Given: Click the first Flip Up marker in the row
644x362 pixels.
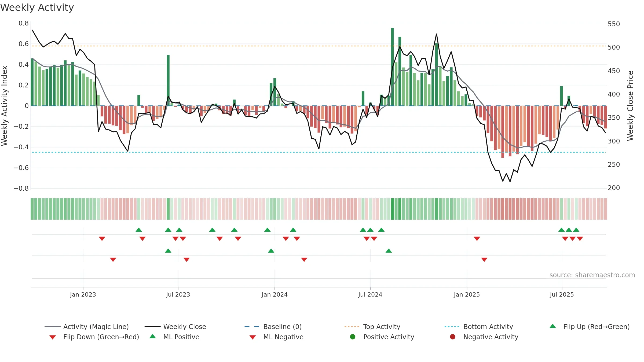Looking at the screenshot, I should coord(139,230).
